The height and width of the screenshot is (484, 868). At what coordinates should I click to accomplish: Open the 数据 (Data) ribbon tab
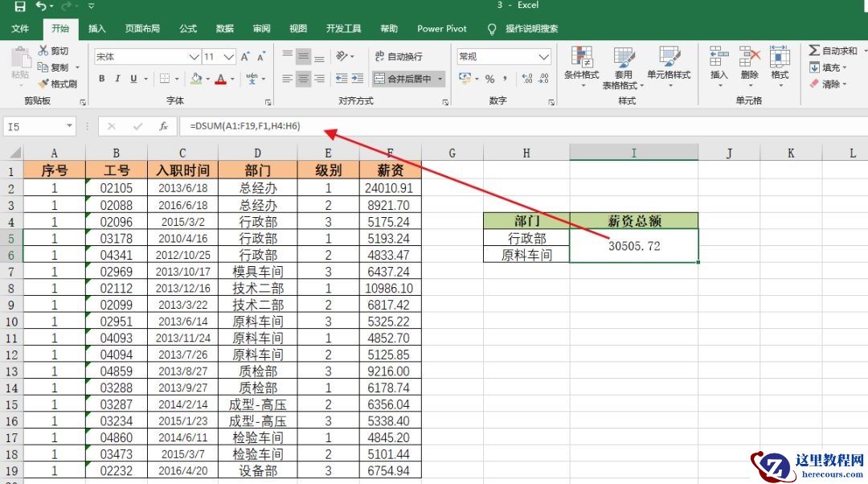[x=225, y=29]
